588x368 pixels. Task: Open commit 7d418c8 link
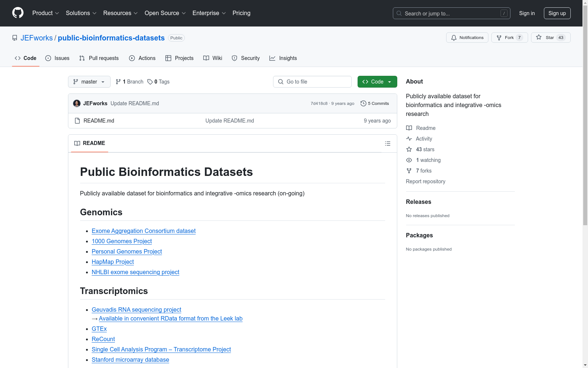click(x=319, y=103)
